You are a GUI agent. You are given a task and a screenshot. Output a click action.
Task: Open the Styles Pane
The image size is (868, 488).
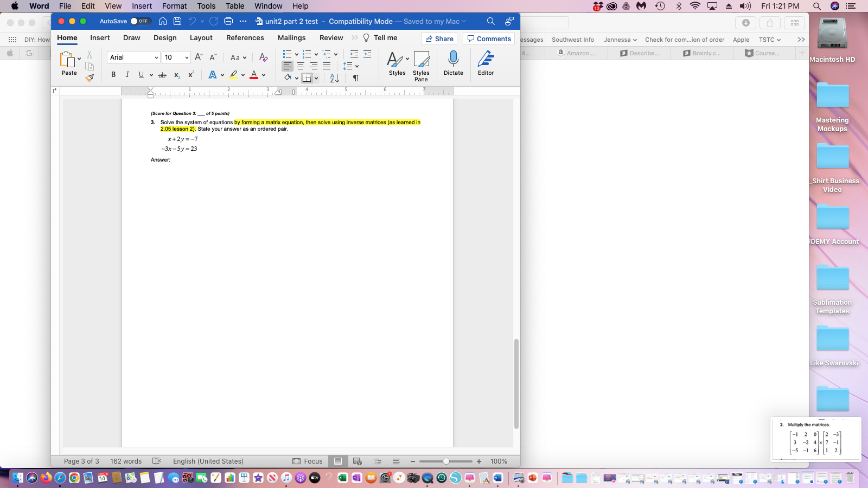click(x=421, y=66)
